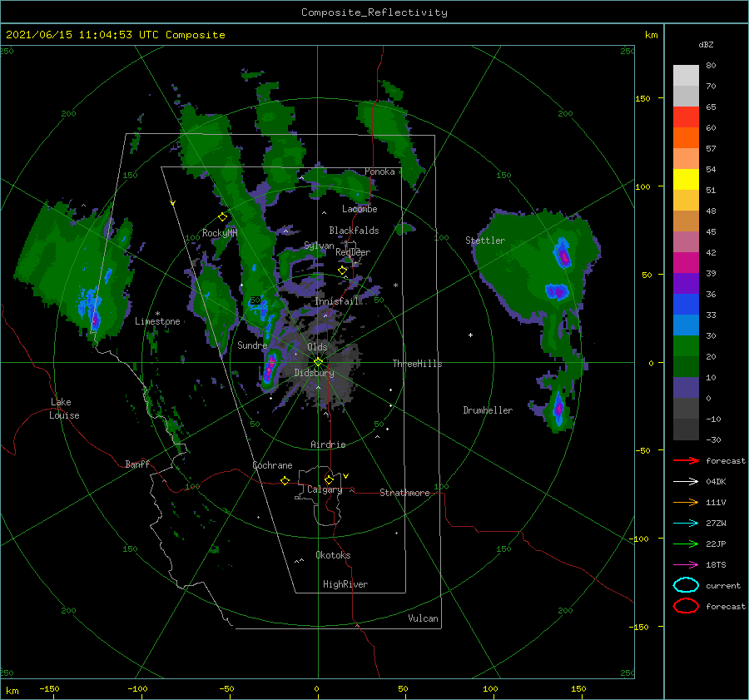Click the 0 dBZ indigo color swatch
Image resolution: width=749 pixels, height=700 pixels.
686,388
